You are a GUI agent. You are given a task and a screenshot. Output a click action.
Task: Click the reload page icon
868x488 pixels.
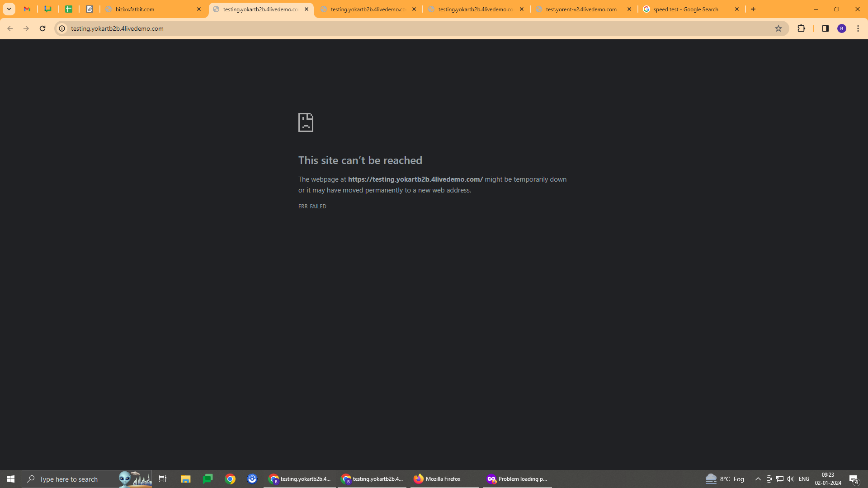42,28
